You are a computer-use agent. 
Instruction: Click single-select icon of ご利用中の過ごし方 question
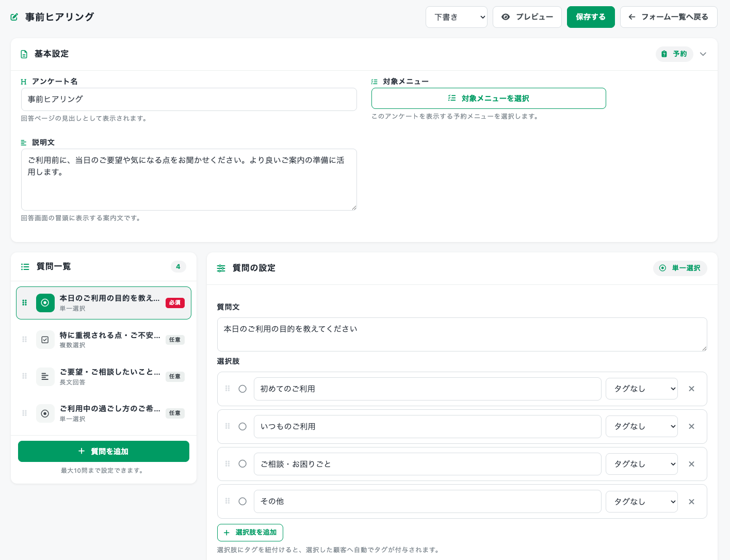[x=45, y=413]
